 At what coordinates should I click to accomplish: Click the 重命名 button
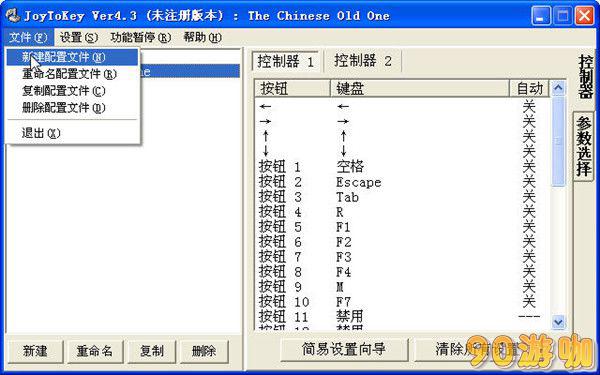[95, 351]
